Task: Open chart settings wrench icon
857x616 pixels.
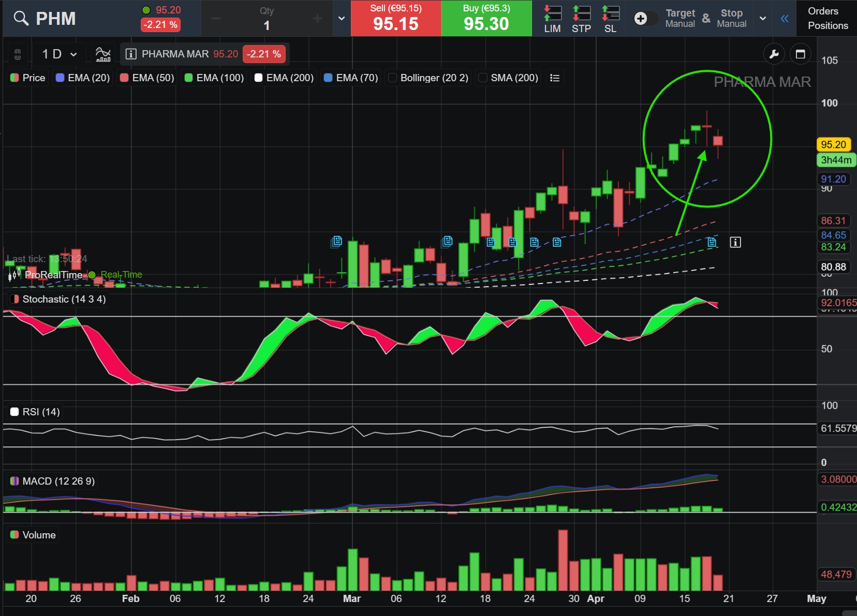Action: tap(774, 54)
